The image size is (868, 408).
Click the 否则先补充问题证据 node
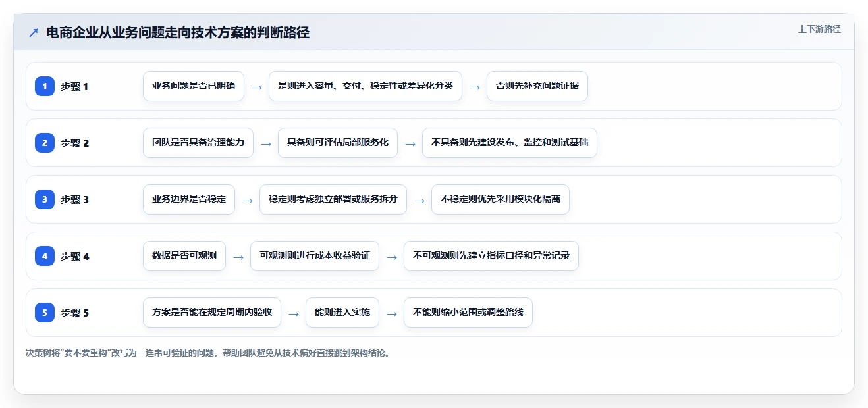(537, 86)
